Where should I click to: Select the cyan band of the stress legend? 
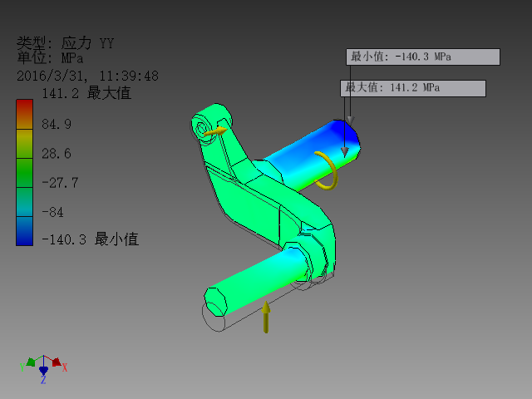click(24, 202)
